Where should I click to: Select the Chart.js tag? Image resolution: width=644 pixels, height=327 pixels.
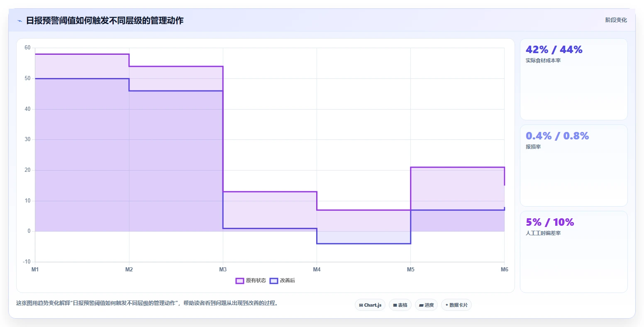[x=370, y=305]
